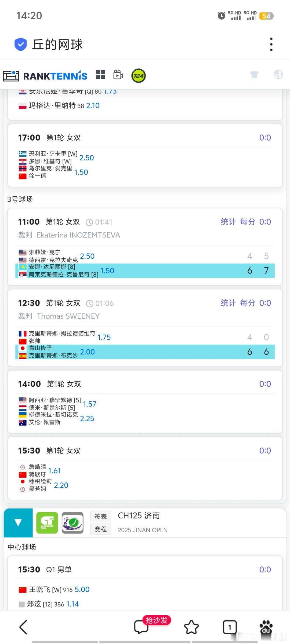Open 统计 for the 11:00 match
The height and width of the screenshot is (644, 290).
click(x=228, y=222)
